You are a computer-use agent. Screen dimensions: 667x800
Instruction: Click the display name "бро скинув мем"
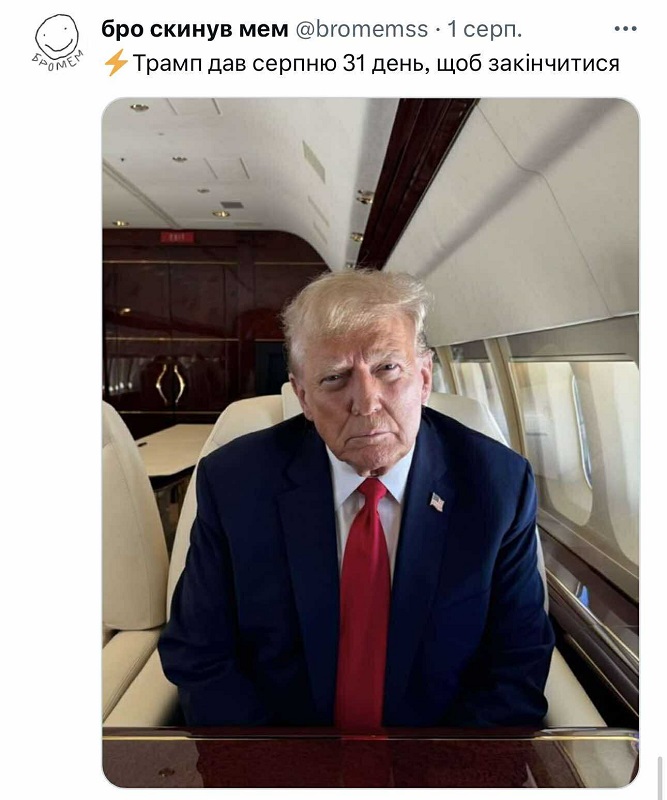tap(195, 30)
